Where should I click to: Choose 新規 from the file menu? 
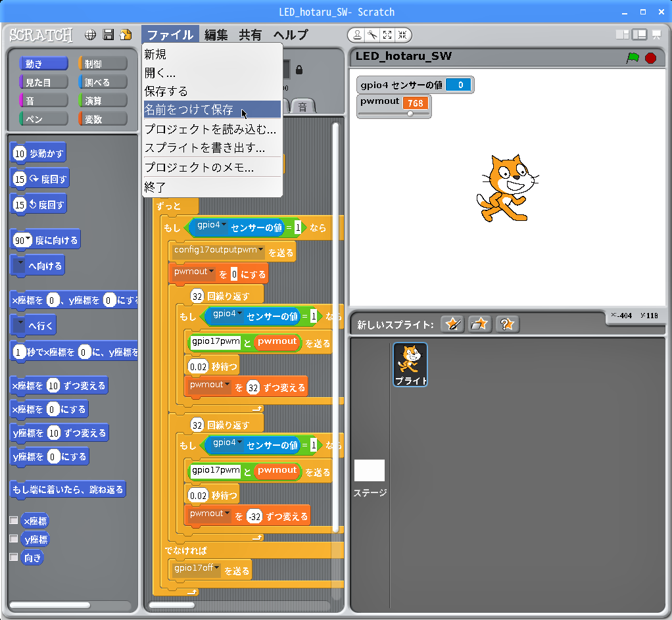point(212,55)
